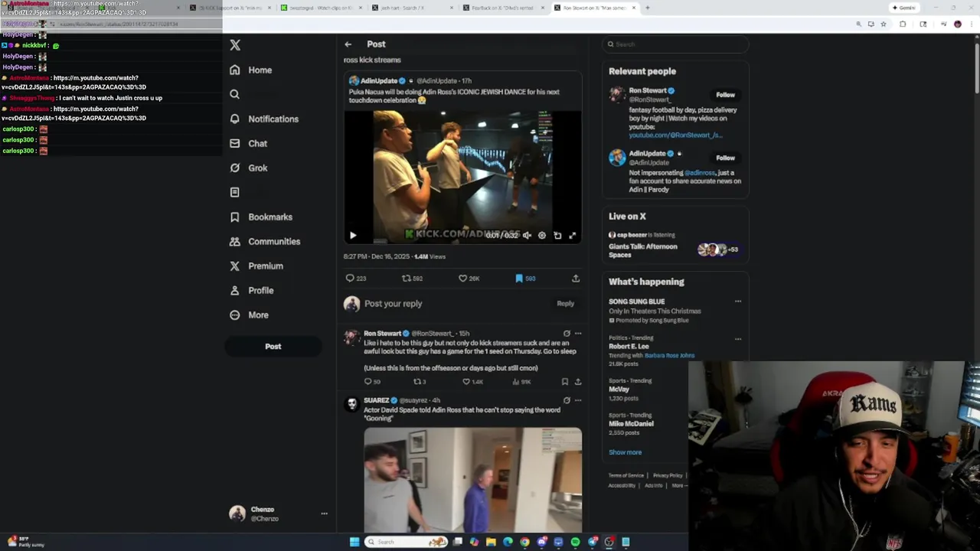This screenshot has width=980, height=551.
Task: Click the AdinUpdate avatar in the quoted post
Action: coord(354,80)
